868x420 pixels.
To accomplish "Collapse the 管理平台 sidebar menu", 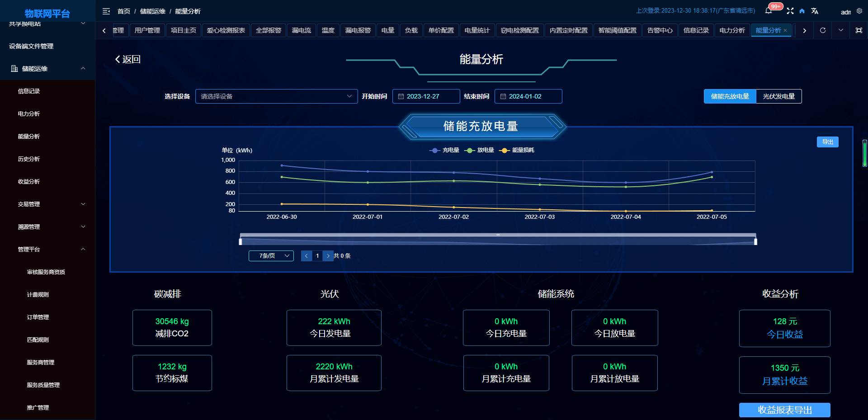I will [x=47, y=250].
